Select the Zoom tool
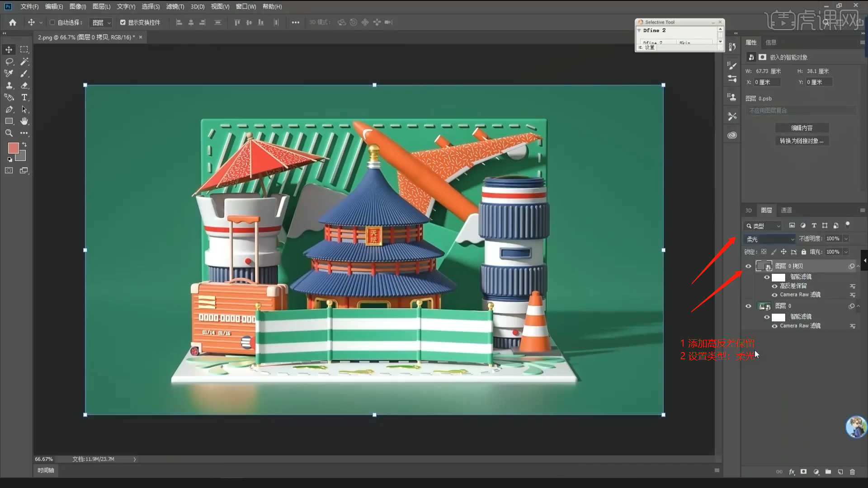 coord(9,133)
